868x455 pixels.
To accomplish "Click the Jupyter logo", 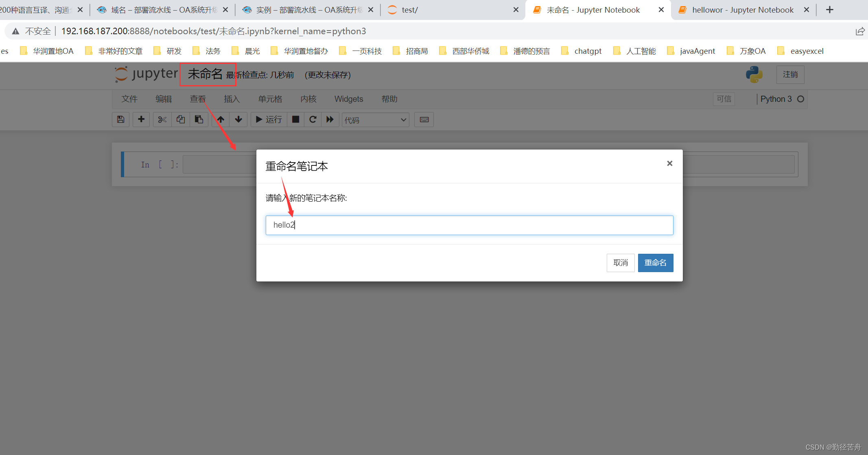I will 146,74.
